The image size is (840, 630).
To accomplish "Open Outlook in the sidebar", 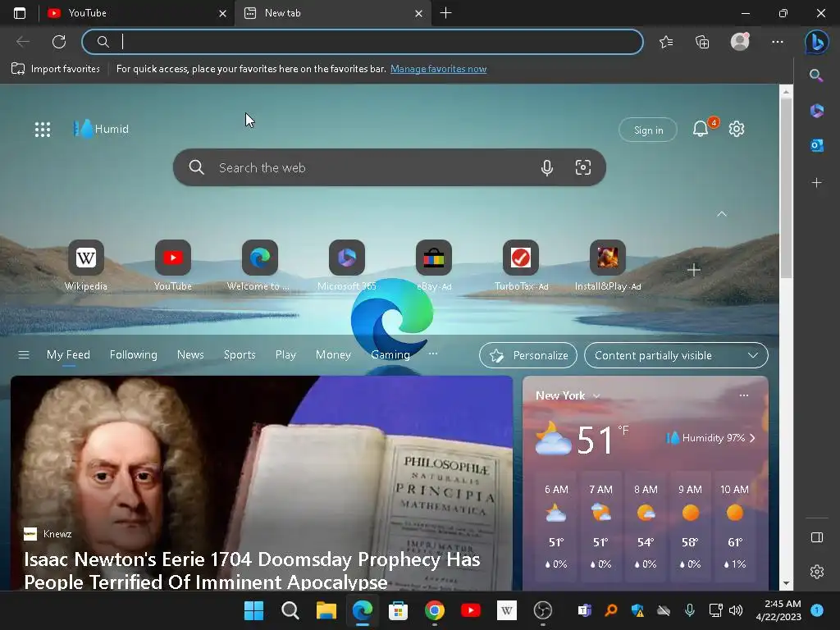I will click(x=816, y=145).
